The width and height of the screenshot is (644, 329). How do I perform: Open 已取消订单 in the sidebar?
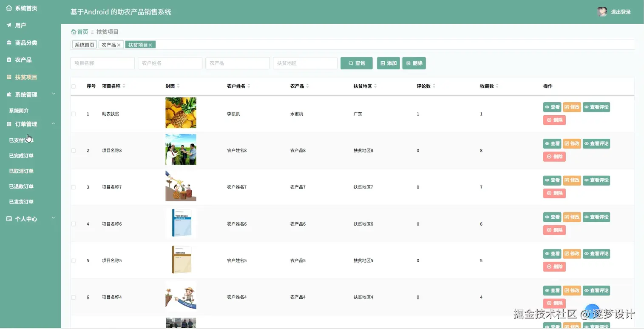tap(21, 171)
